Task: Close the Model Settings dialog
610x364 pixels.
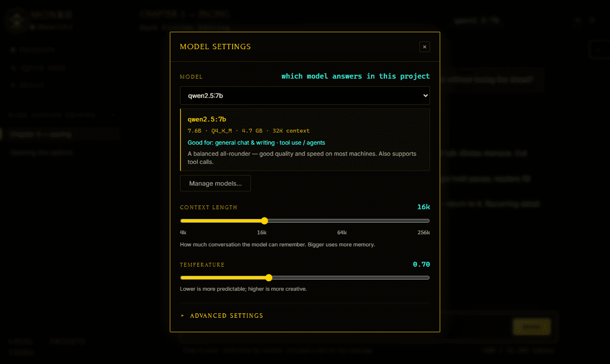Action: [425, 47]
